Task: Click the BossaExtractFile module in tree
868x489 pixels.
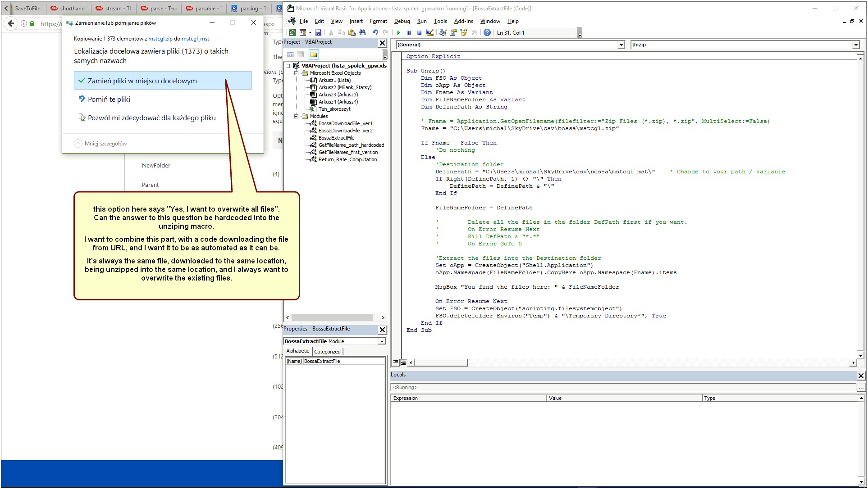Action: click(336, 138)
